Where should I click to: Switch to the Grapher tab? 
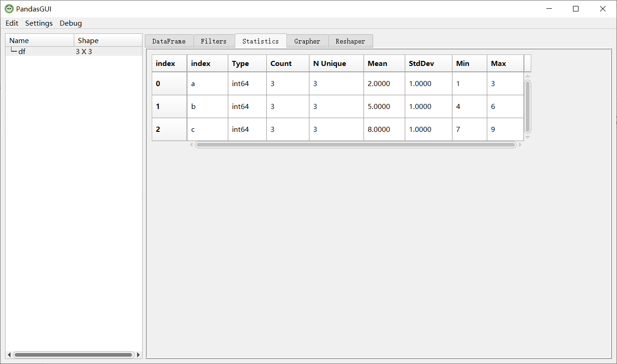point(307,41)
